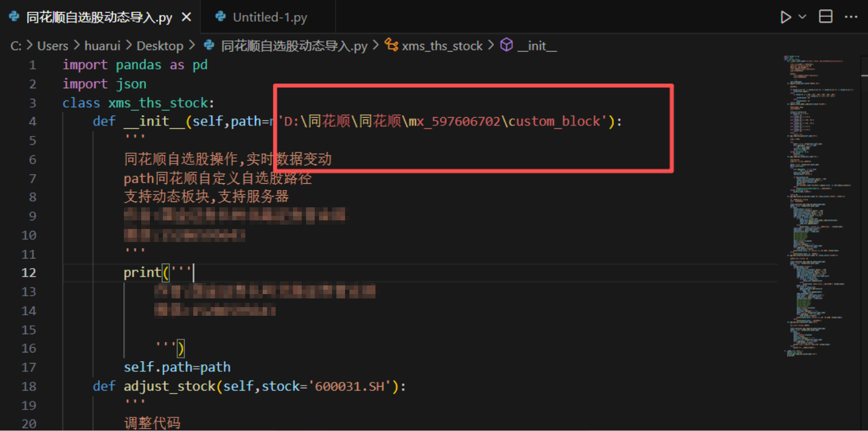Switch to the Untitled-1.py tab
Viewport: 868px width, 431px height.
[269, 17]
